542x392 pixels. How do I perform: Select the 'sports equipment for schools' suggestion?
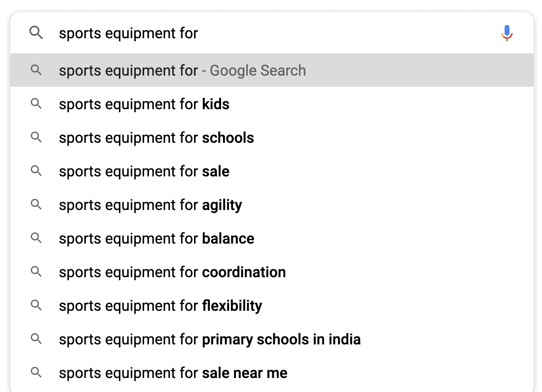pyautogui.click(x=156, y=138)
